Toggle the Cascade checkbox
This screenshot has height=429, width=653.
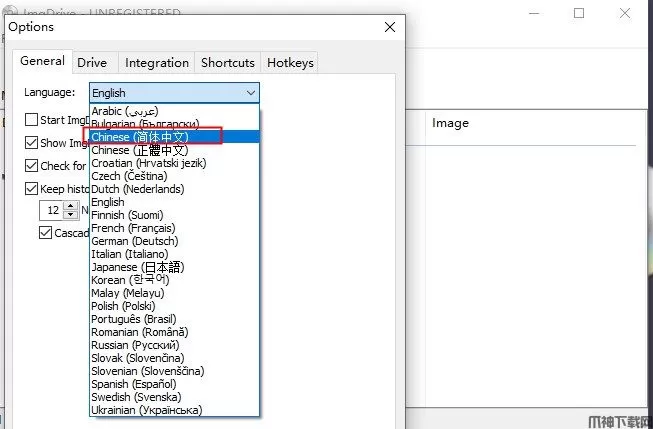point(45,233)
